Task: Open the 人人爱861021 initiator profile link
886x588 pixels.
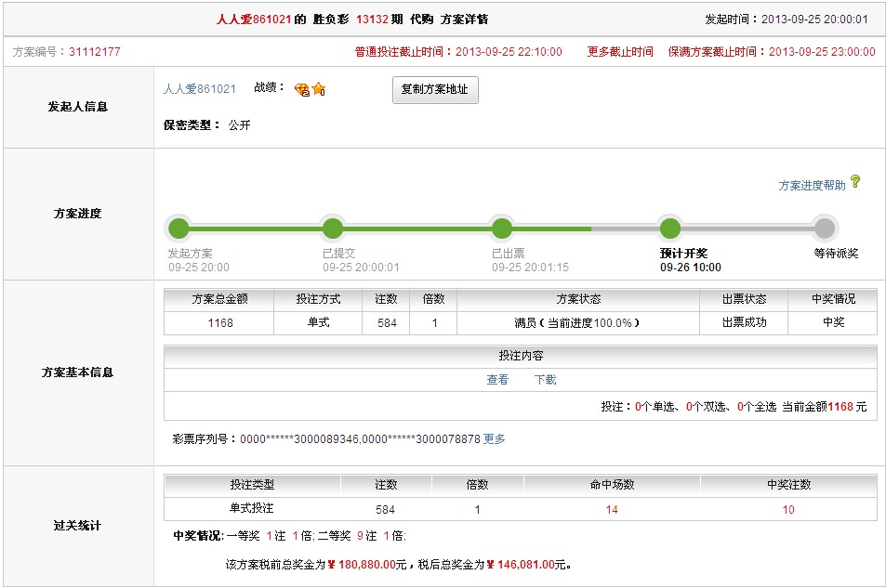Action: [x=200, y=89]
